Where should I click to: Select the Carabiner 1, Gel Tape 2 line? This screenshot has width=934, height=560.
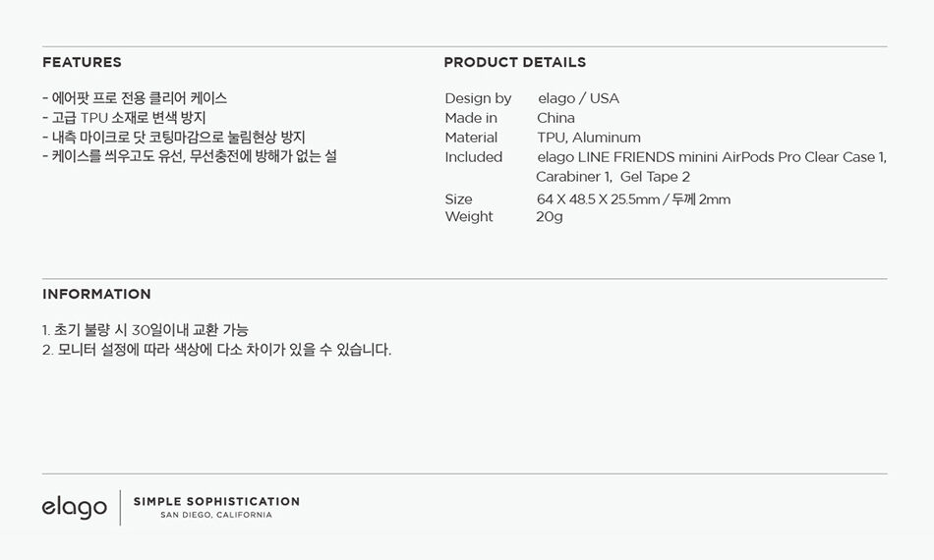click(613, 177)
